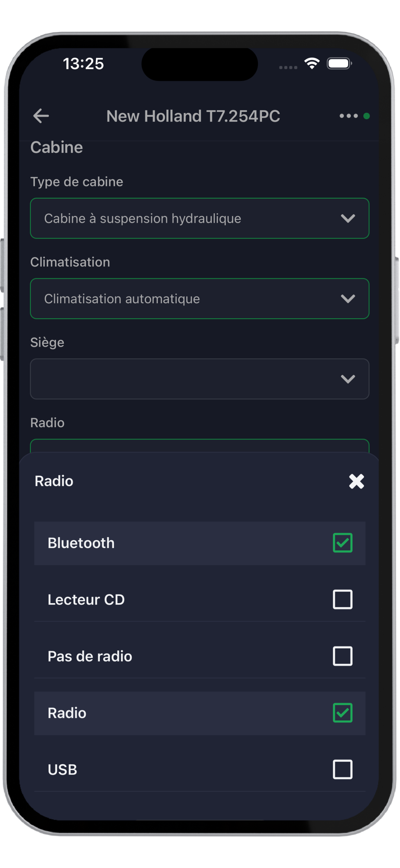Tap the New Holland T7.254PC title

click(x=193, y=116)
